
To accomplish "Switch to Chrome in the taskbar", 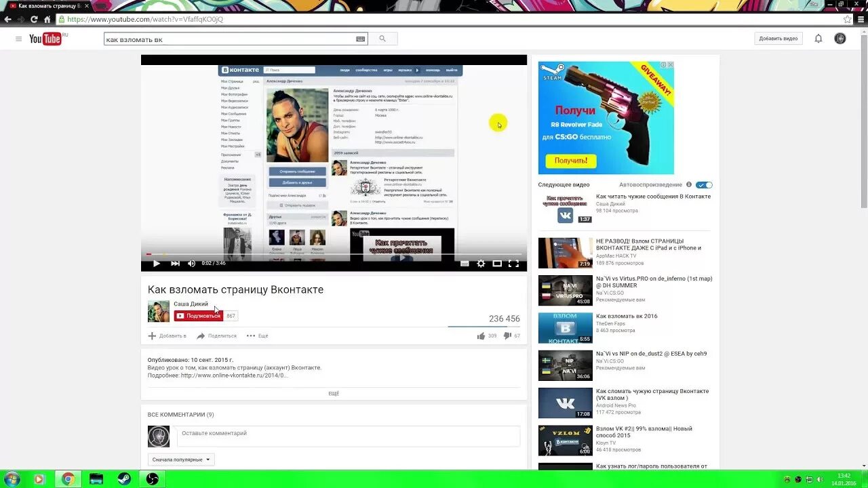I will click(x=68, y=479).
